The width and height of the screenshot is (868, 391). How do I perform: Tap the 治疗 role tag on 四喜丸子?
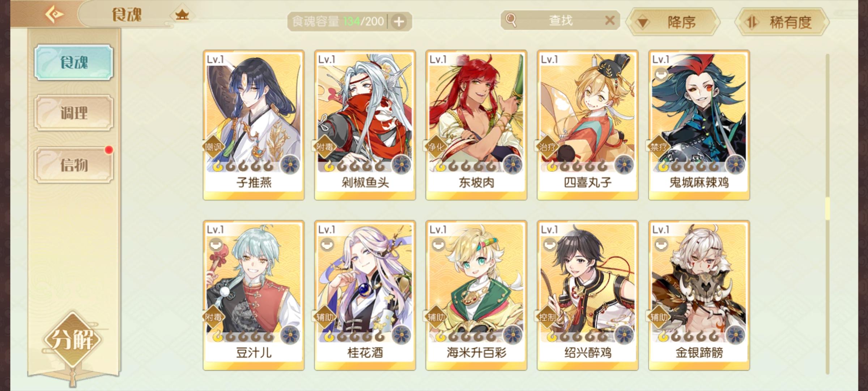point(547,147)
